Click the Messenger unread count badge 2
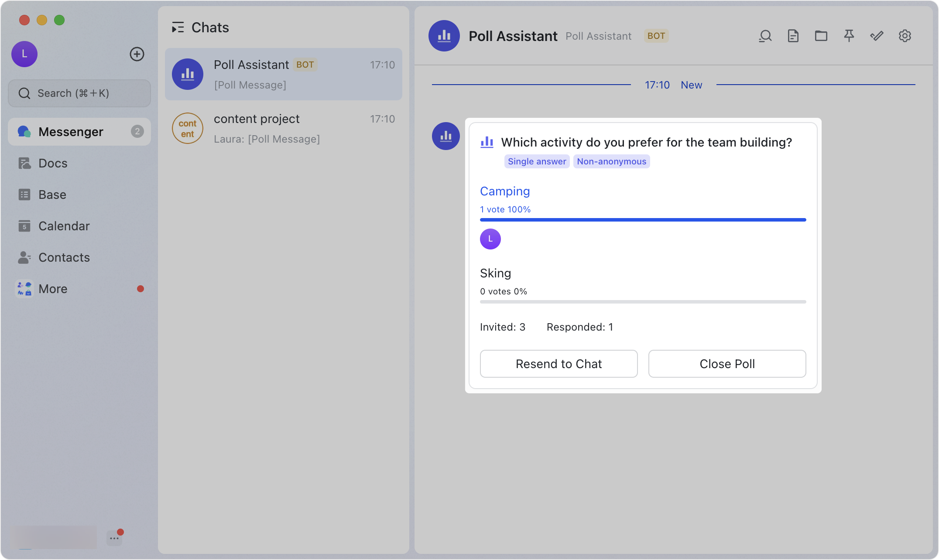The height and width of the screenshot is (560, 939). [137, 131]
